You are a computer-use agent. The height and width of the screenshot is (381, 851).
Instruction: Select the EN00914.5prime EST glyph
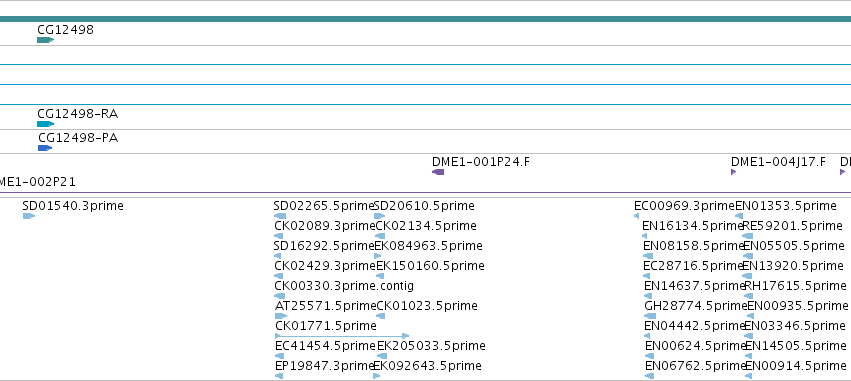[x=749, y=376]
